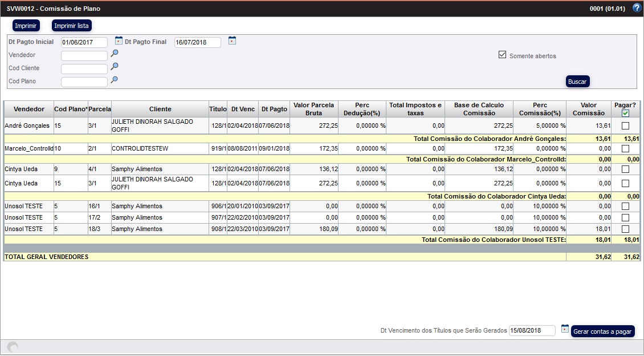This screenshot has height=356, width=644.
Task: Toggle the Somente abertos checkbox
Action: tap(502, 55)
